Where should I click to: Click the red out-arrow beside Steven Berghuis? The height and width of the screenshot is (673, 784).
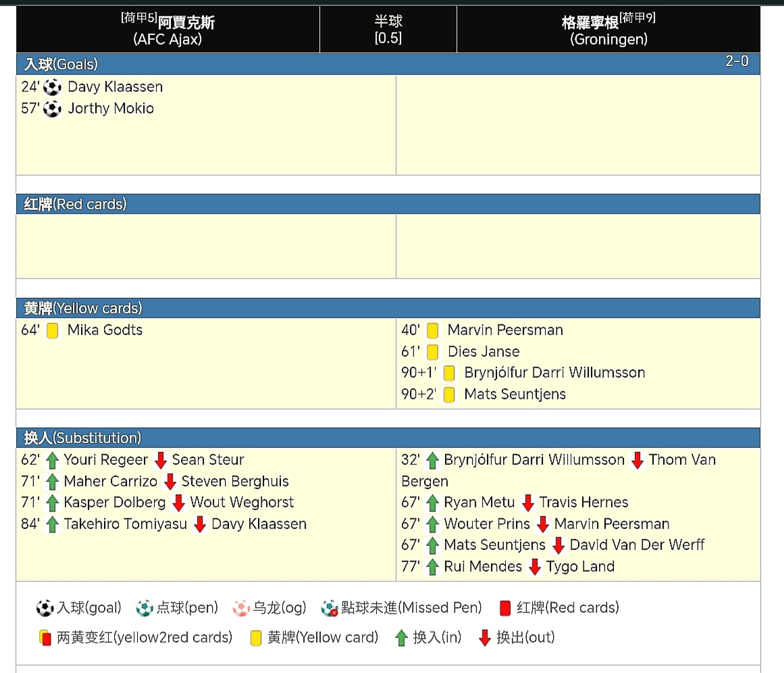coord(170,482)
